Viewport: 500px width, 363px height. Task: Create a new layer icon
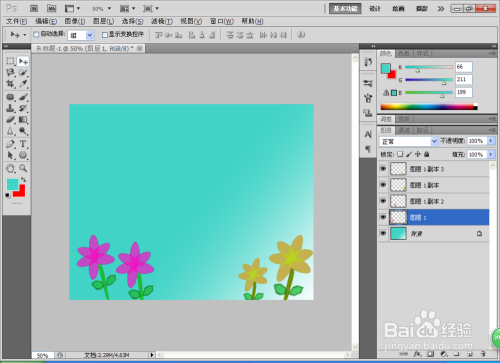click(470, 354)
